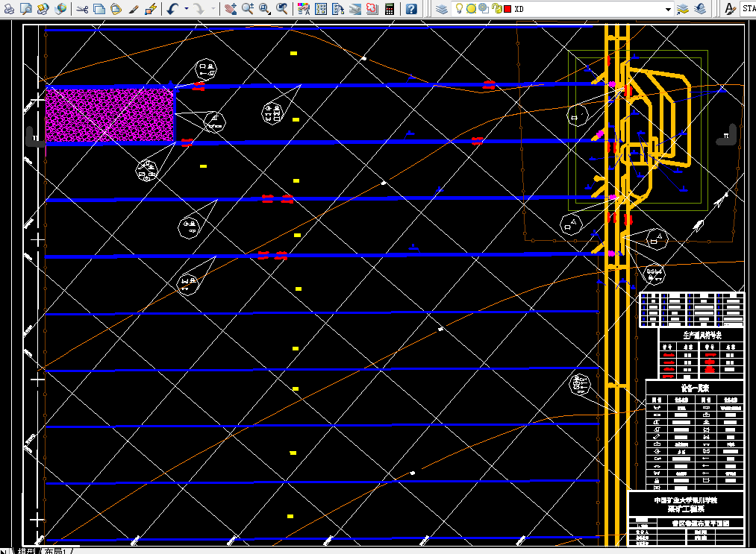This screenshot has height=554, width=756.
Task: Toggle XD layer on/off light bulb
Action: (459, 8)
